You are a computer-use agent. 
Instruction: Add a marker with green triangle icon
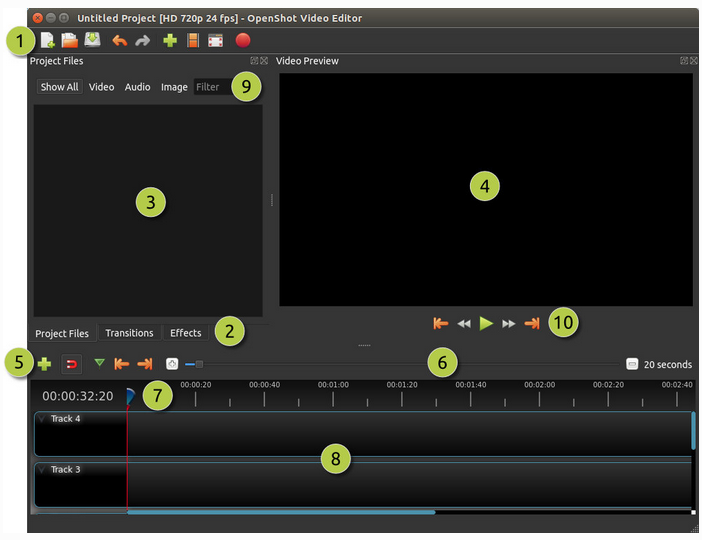point(99,363)
